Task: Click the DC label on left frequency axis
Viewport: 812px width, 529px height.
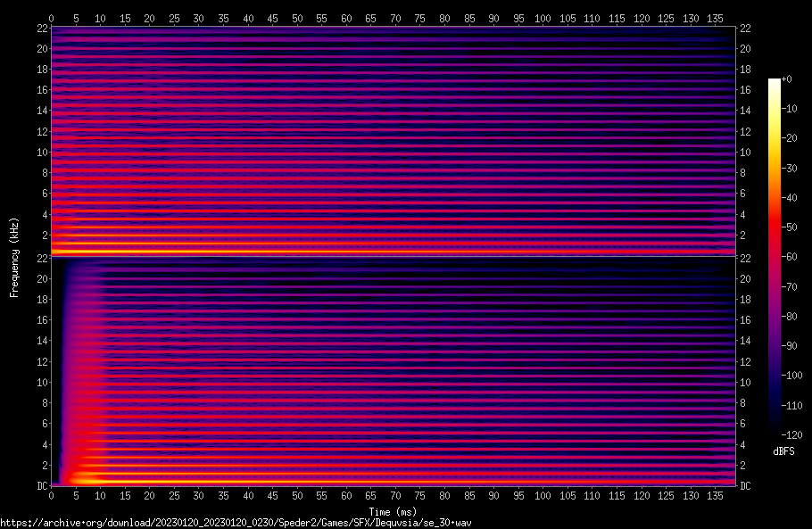Action: click(x=41, y=485)
